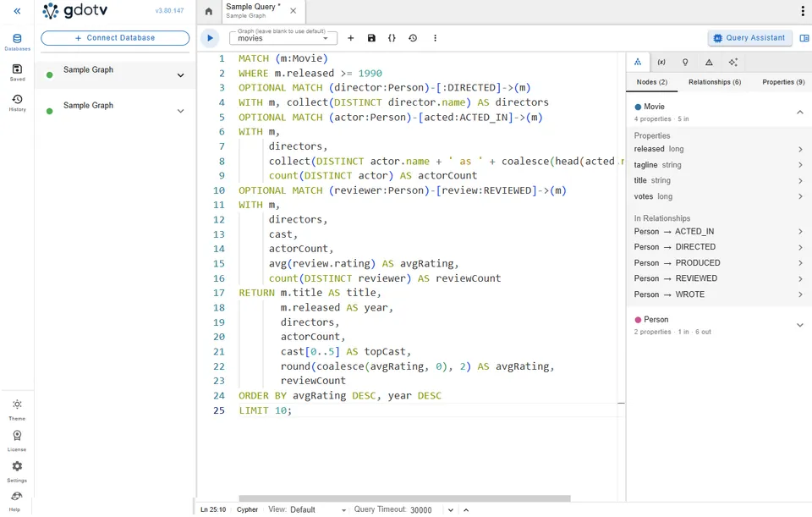Click the version v3.80.147 label

169,10
